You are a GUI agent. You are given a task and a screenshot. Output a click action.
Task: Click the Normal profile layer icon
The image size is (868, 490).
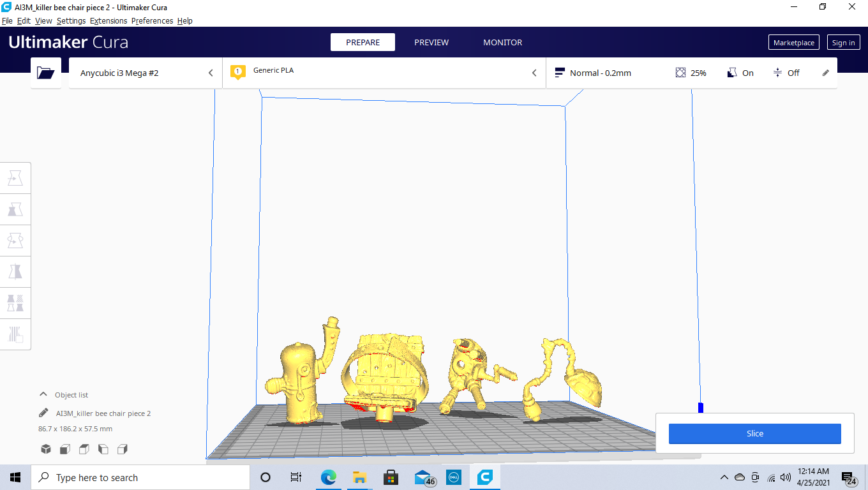(x=560, y=73)
